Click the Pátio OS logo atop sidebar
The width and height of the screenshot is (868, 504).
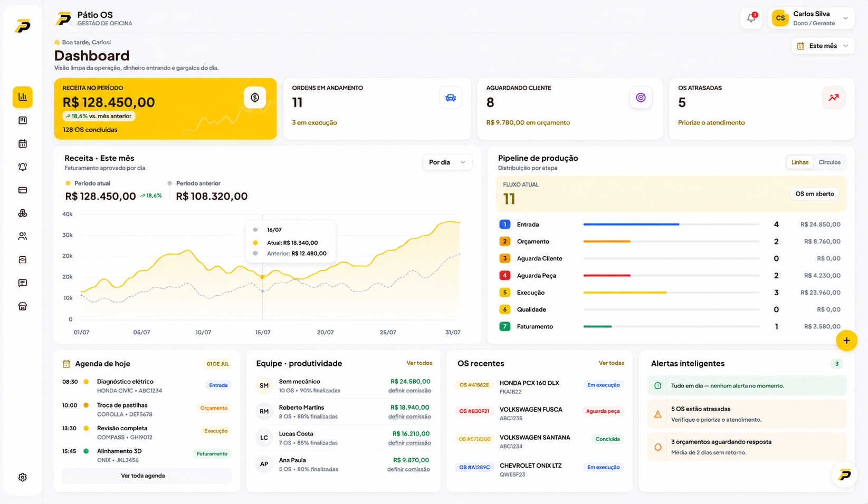(x=23, y=26)
